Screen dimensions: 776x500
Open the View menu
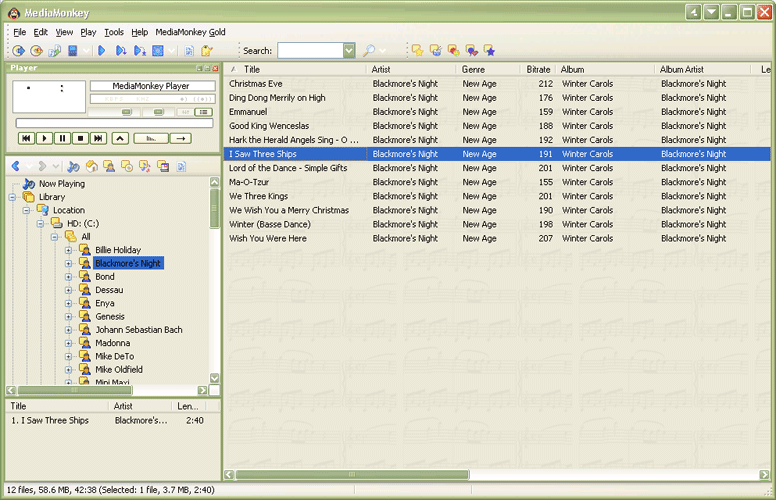click(64, 32)
